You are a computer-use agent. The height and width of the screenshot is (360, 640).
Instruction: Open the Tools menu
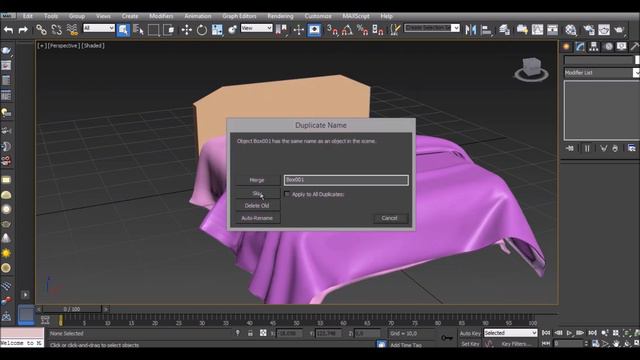pos(51,16)
